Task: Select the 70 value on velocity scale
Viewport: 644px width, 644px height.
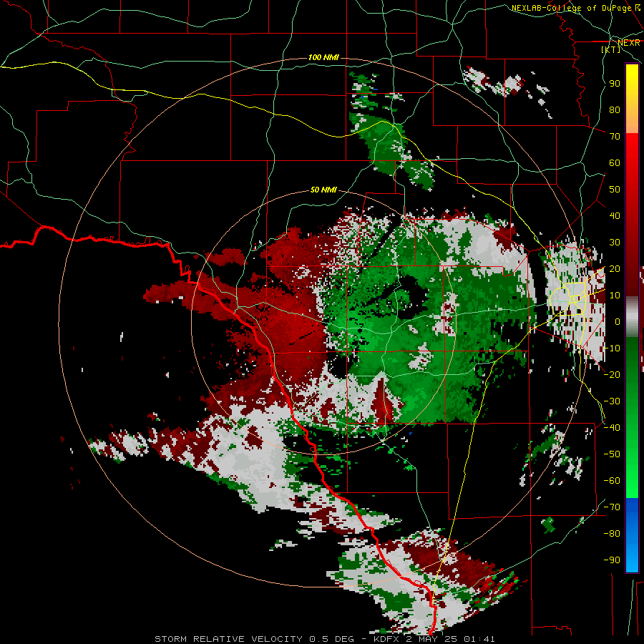Action: point(615,137)
